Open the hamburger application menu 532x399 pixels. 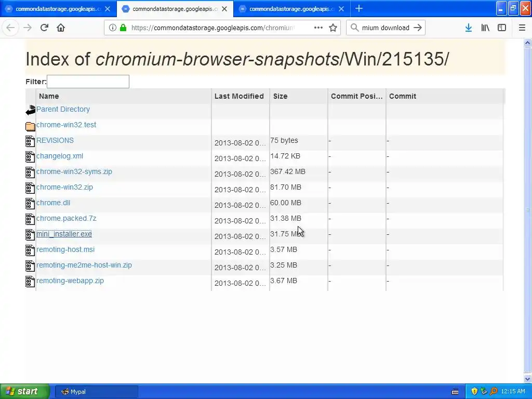522,28
